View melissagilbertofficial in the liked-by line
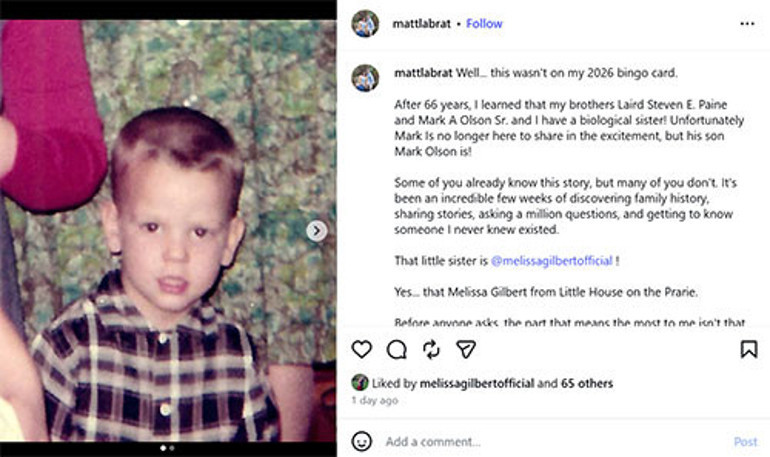 [x=477, y=383]
